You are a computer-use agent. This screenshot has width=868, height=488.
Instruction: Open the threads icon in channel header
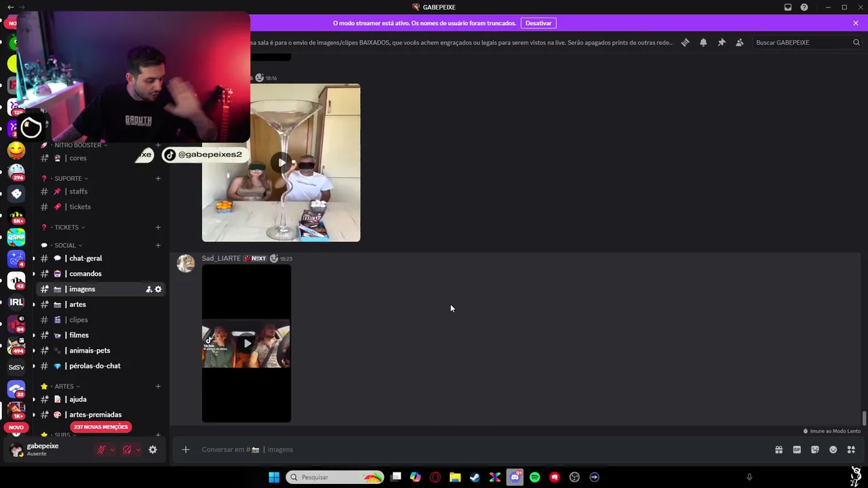[686, 42]
